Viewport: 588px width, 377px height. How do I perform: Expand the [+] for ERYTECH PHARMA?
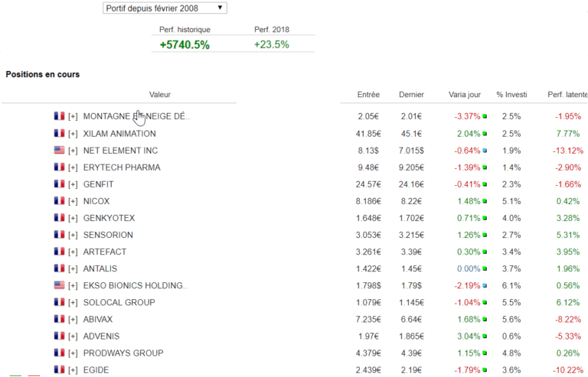pos(73,167)
